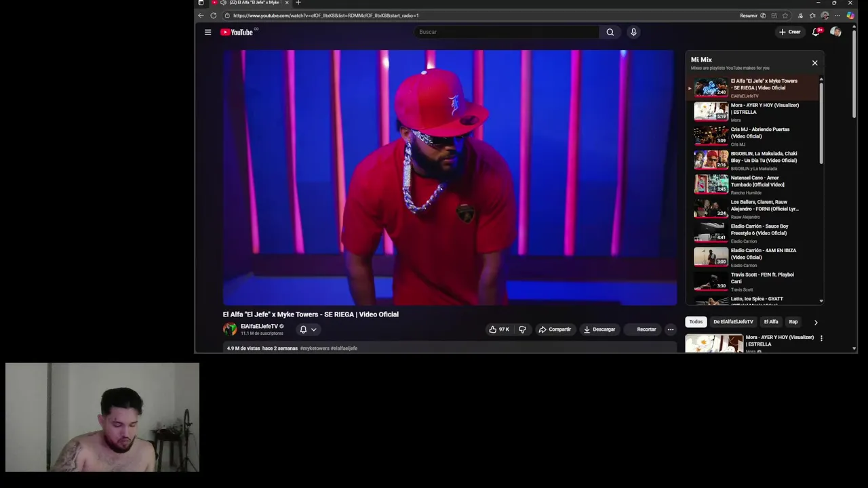
Task: Close the Mi Mix playlist panel
Action: [x=815, y=63]
